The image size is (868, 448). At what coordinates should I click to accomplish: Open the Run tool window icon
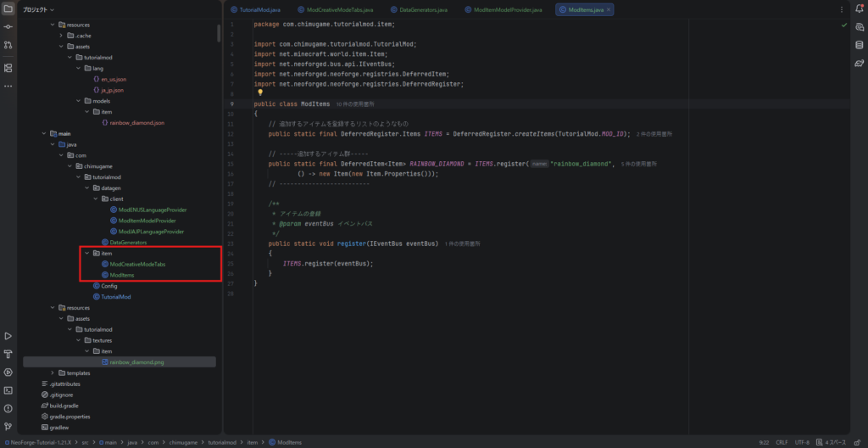8,336
